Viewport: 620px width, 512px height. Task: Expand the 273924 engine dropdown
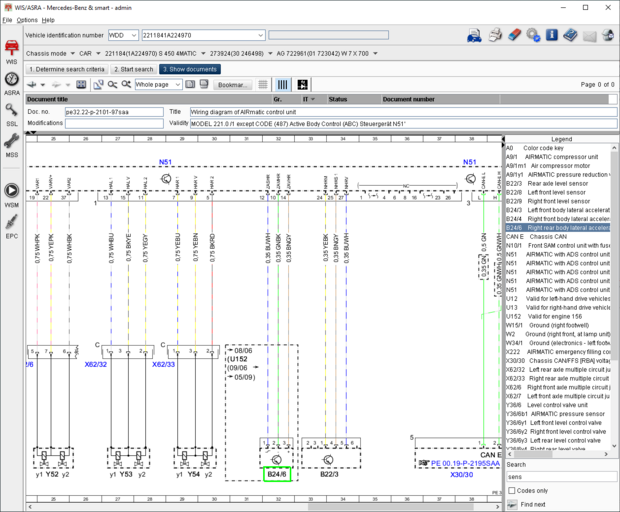tap(270, 53)
